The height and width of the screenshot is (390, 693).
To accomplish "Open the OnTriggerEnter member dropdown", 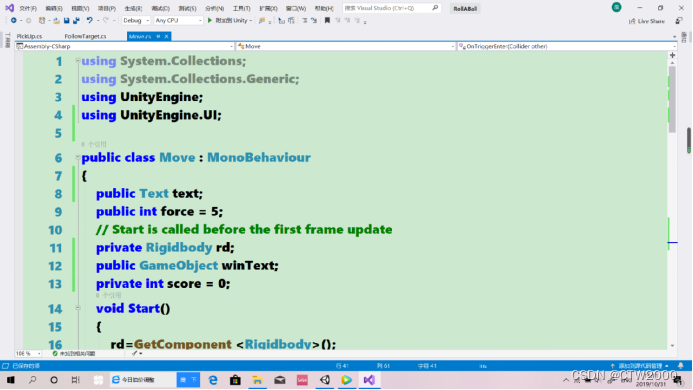I will (x=567, y=46).
